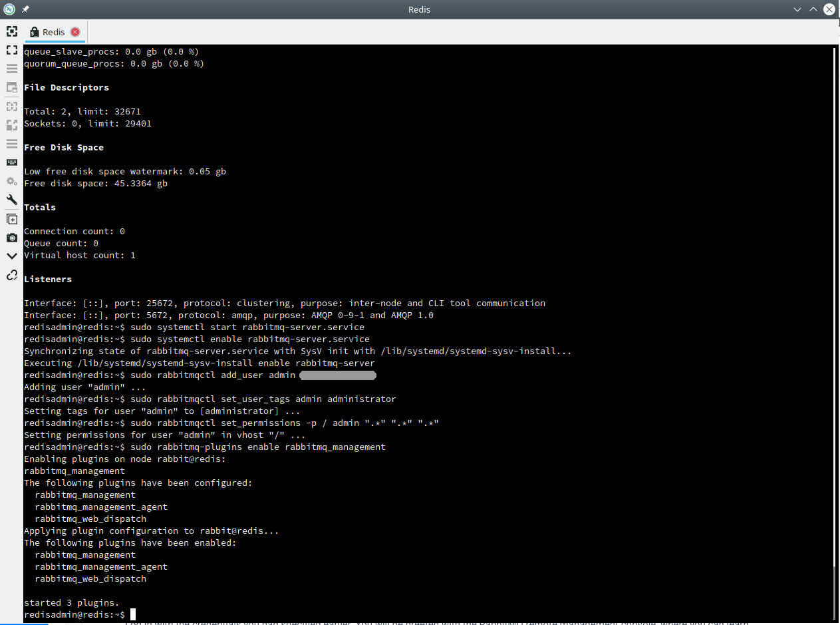Click the pin icon in the title bar
The width and height of the screenshot is (840, 625).
(x=25, y=9)
